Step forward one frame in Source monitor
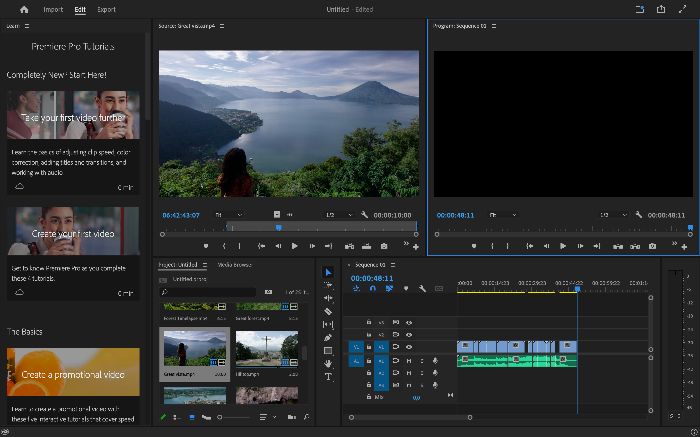The image size is (700, 437). point(312,246)
